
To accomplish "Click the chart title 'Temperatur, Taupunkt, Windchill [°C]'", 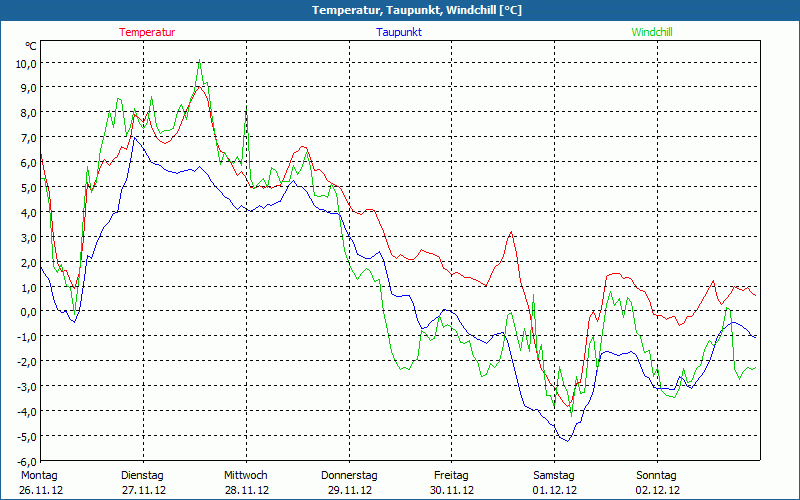I will [417, 10].
